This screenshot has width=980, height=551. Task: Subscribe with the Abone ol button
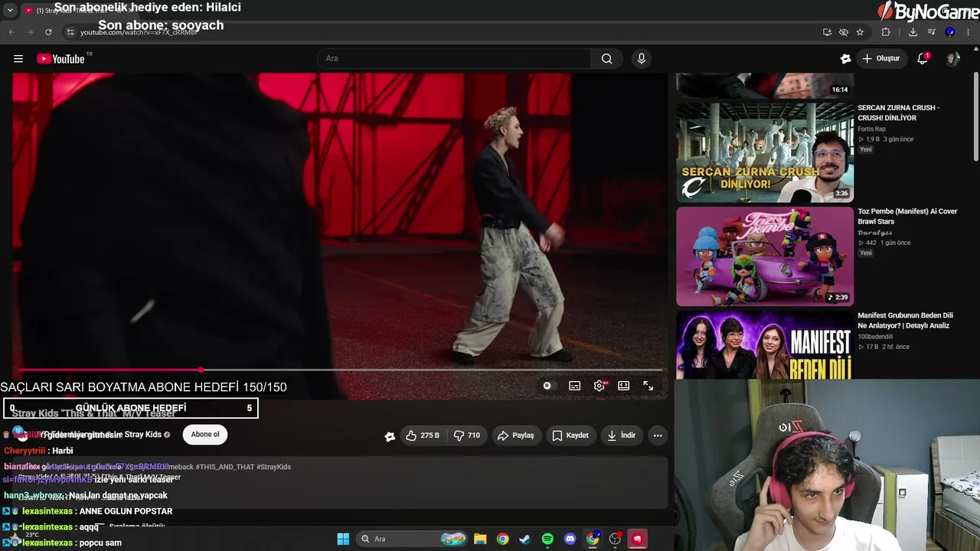pyautogui.click(x=205, y=435)
